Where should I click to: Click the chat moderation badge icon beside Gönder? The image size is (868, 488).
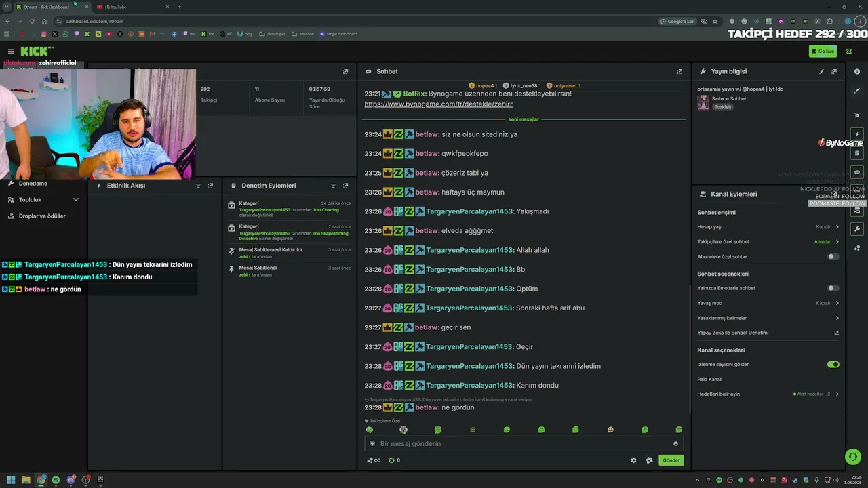pyautogui.click(x=649, y=460)
